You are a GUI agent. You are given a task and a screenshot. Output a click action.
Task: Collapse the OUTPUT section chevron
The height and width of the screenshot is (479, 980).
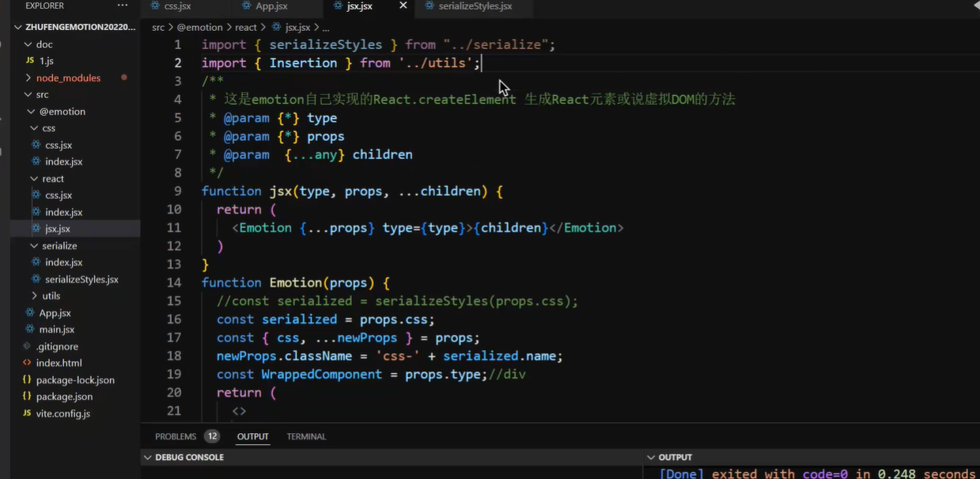click(x=651, y=458)
